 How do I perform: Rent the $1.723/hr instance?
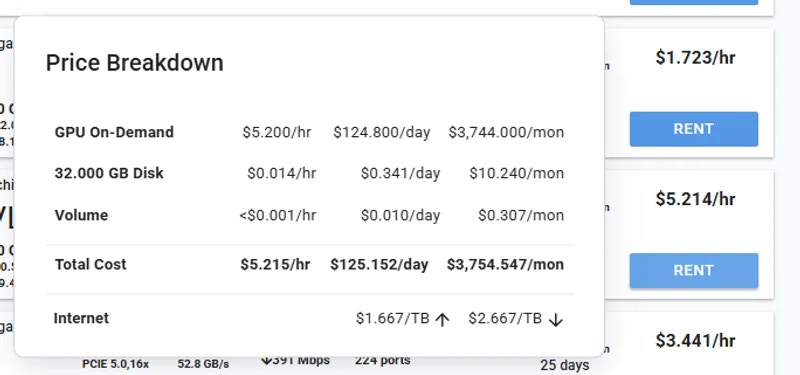[x=693, y=129]
